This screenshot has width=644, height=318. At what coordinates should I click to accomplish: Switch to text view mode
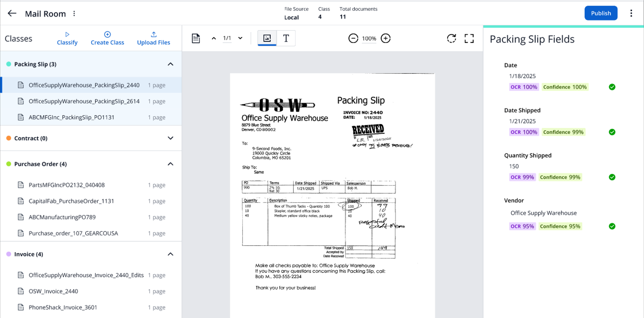(286, 38)
